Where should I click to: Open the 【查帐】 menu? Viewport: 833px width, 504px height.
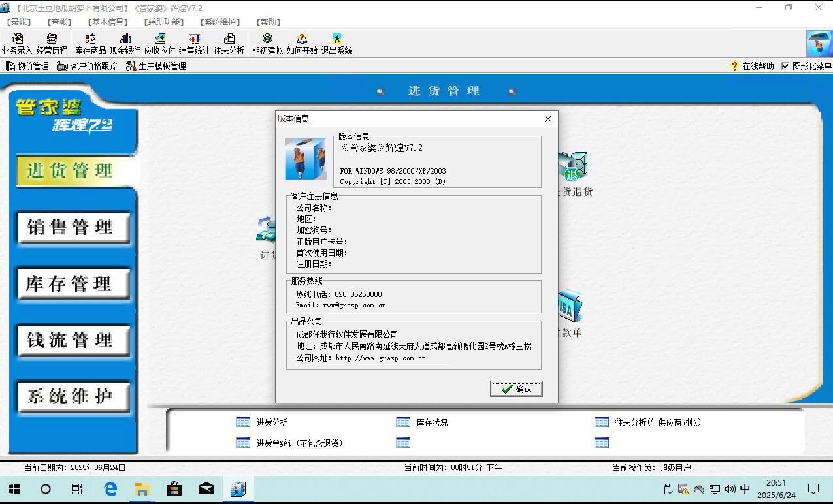(61, 22)
